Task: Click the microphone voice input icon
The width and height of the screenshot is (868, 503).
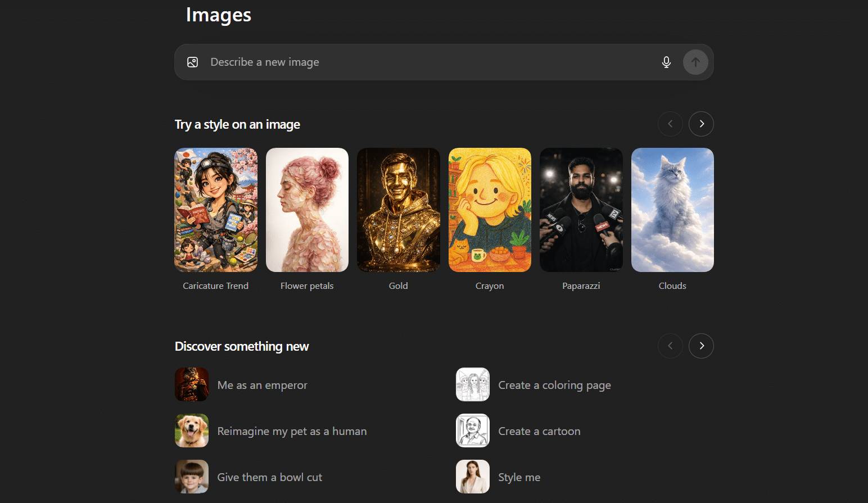Action: click(x=666, y=62)
